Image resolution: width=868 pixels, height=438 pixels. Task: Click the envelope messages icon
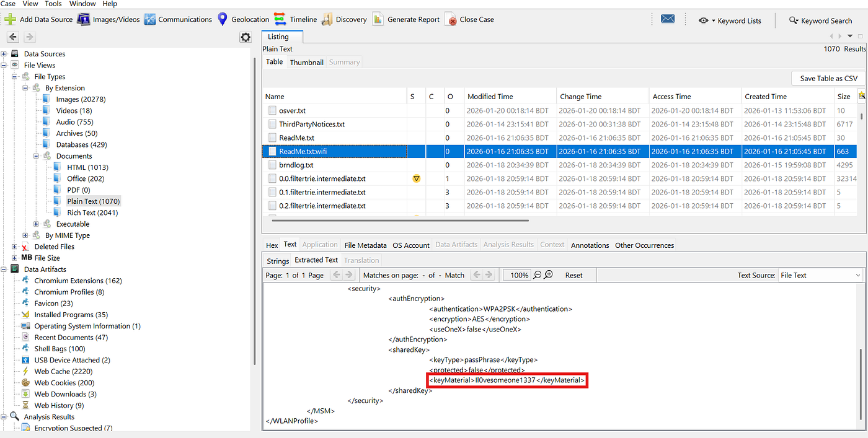click(668, 19)
